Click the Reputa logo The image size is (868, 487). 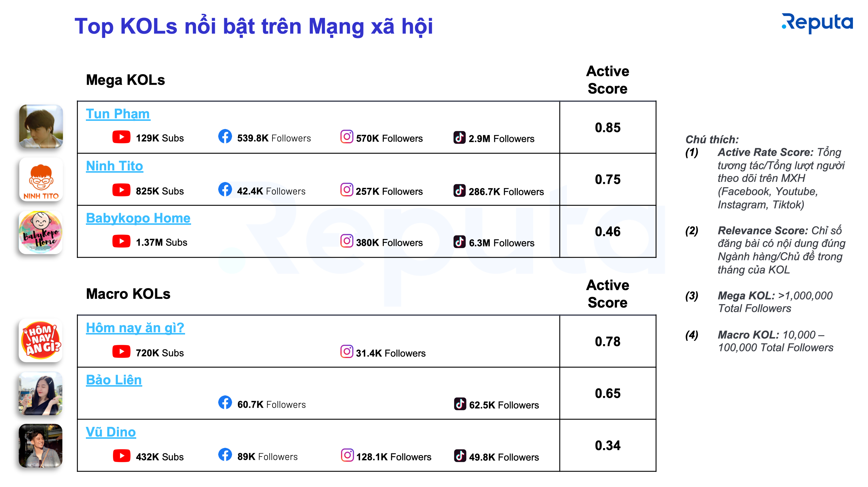point(817,23)
